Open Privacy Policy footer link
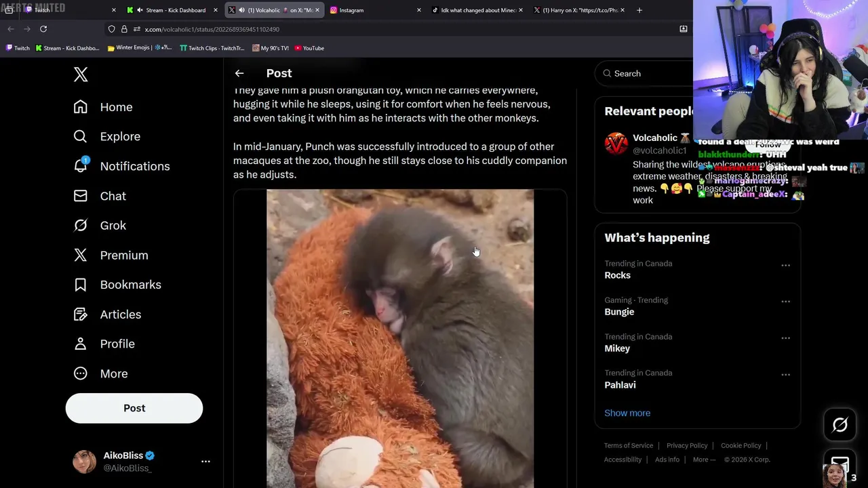The image size is (868, 488). (x=687, y=445)
